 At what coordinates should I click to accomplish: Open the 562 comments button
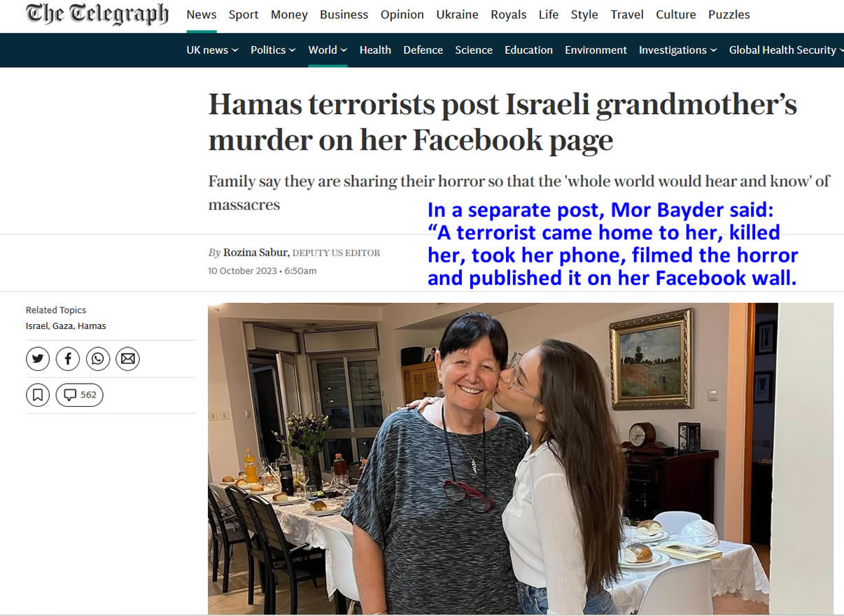point(80,395)
